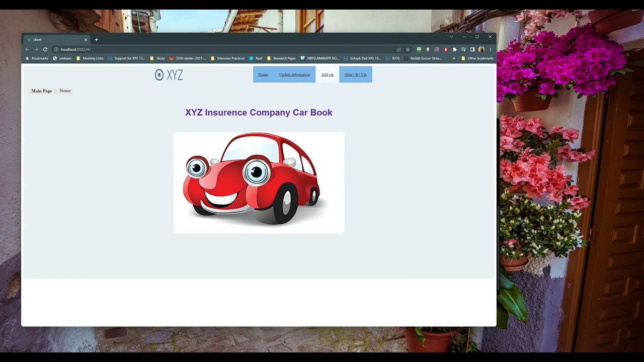Click the XYZ logo in the header

[169, 75]
